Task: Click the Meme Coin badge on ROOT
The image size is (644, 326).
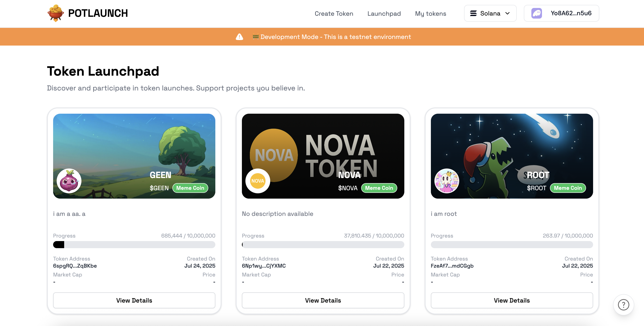Action: (x=568, y=188)
